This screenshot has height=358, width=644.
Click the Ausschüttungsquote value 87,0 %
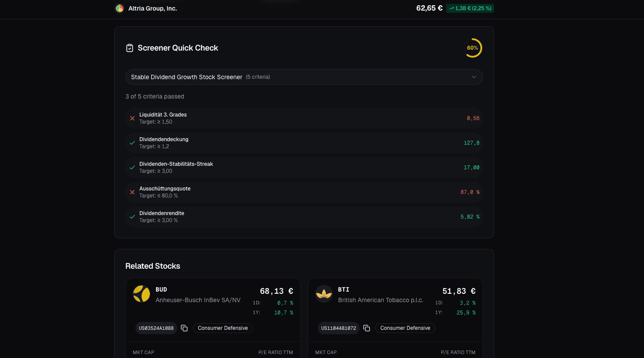tap(470, 192)
